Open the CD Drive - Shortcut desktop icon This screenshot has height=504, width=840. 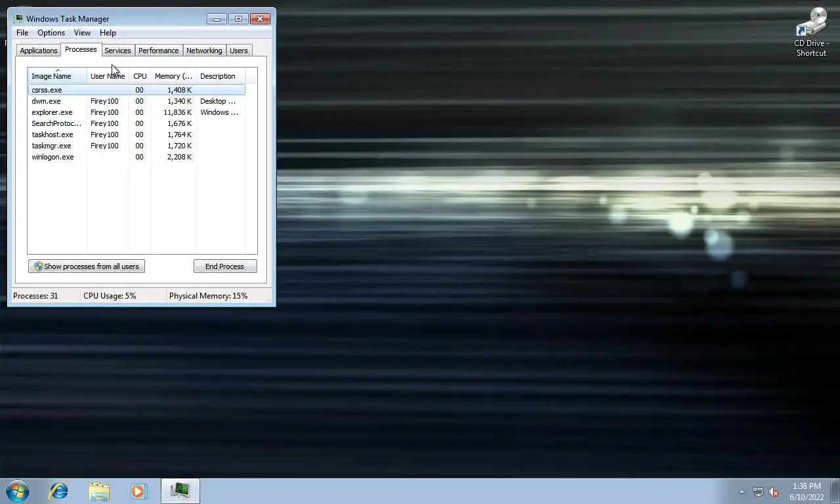point(812,33)
